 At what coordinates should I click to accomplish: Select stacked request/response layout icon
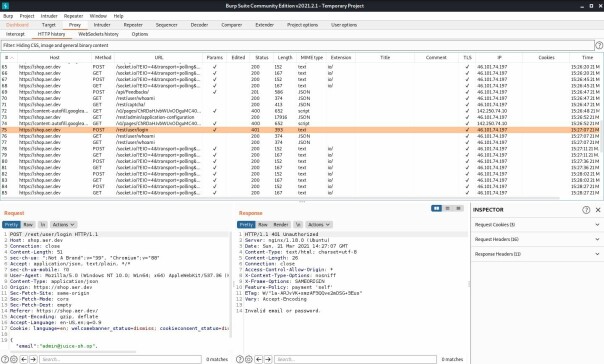[x=448, y=208]
